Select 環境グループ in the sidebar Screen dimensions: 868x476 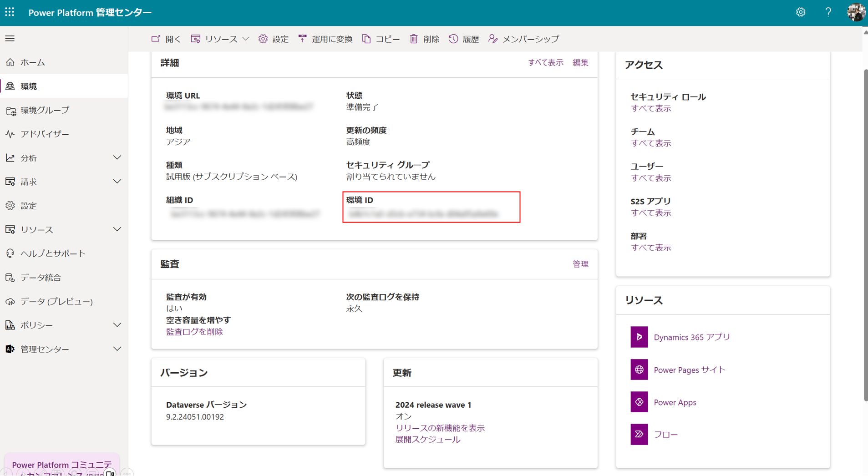[64, 110]
